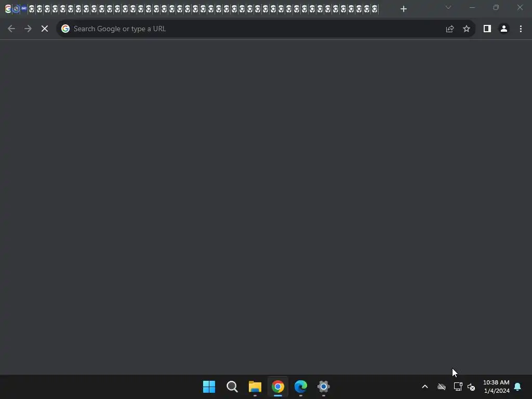
Task: Click the muted volume tray icon
Action: pyautogui.click(x=471, y=387)
